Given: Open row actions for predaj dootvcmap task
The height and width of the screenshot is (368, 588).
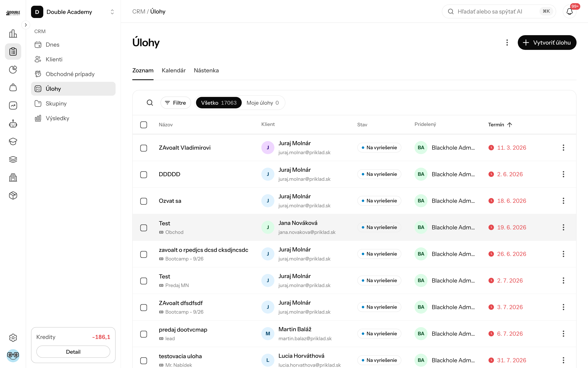Looking at the screenshot, I should click(563, 334).
